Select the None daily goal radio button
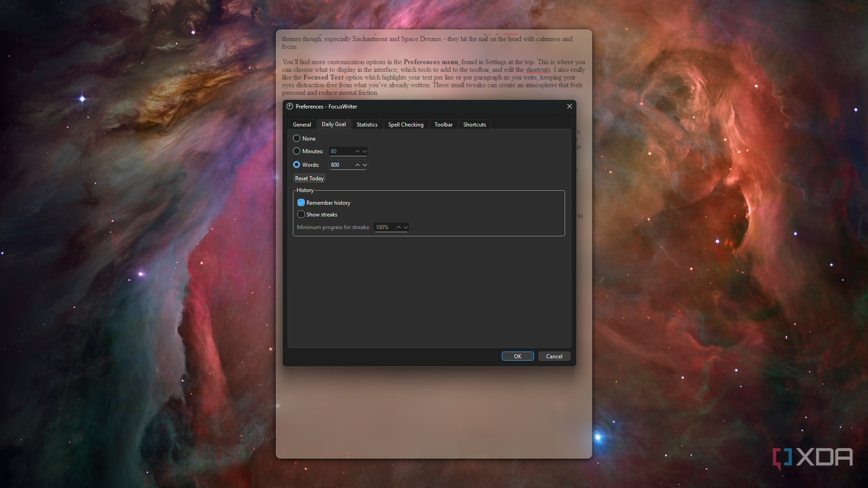 coord(297,138)
